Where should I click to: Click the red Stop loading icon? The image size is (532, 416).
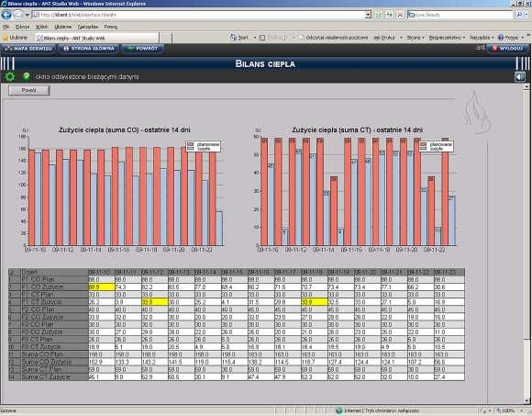pos(400,15)
